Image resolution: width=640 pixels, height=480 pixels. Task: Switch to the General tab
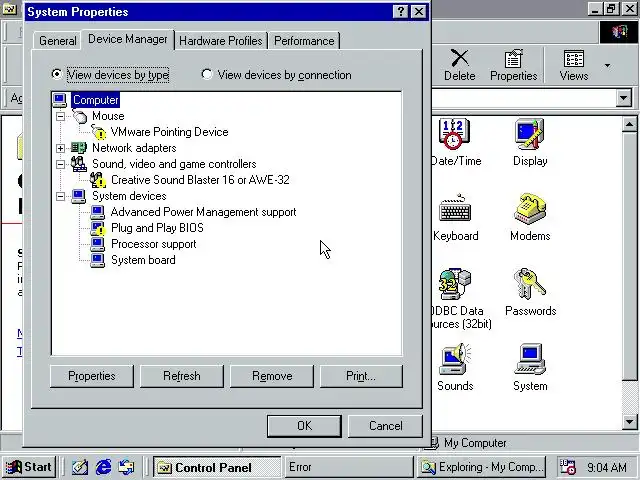coord(58,41)
